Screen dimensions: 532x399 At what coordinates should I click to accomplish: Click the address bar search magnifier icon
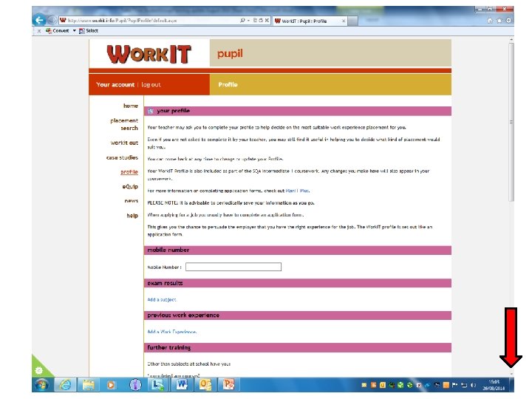(x=242, y=21)
